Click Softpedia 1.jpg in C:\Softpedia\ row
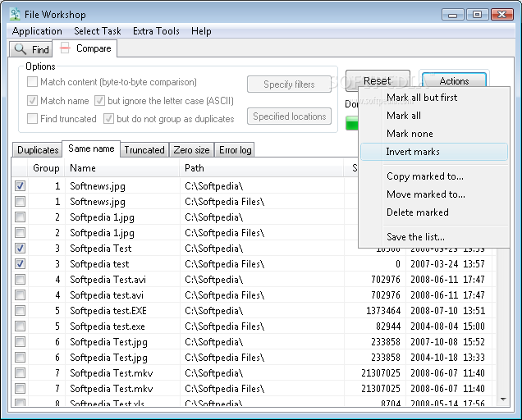This screenshot has height=420, width=522. click(x=103, y=217)
